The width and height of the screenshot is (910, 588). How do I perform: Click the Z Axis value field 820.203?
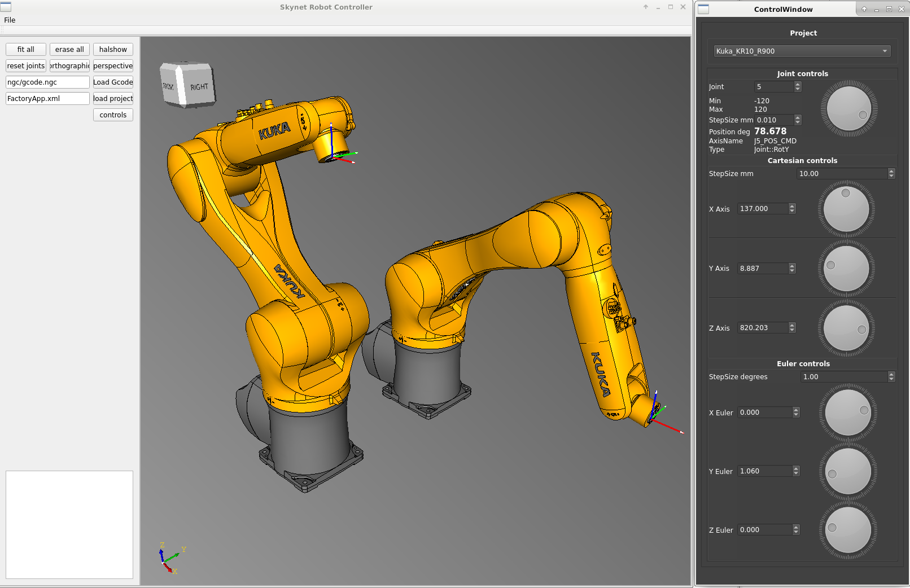tap(763, 328)
